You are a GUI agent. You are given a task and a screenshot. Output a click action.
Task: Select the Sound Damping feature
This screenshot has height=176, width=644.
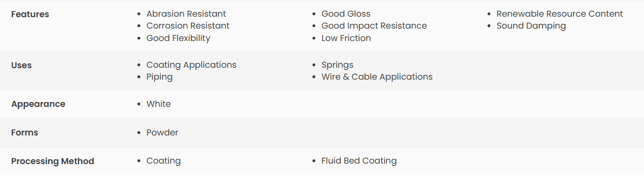[x=531, y=26]
